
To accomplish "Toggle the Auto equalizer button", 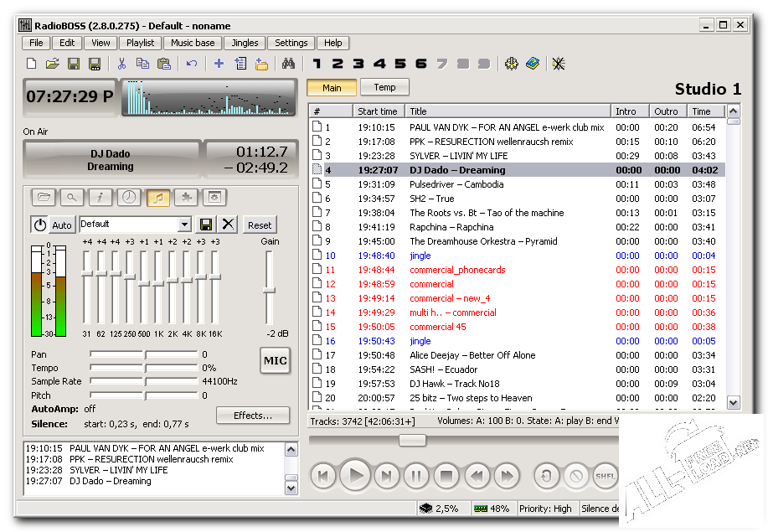I will coord(62,225).
